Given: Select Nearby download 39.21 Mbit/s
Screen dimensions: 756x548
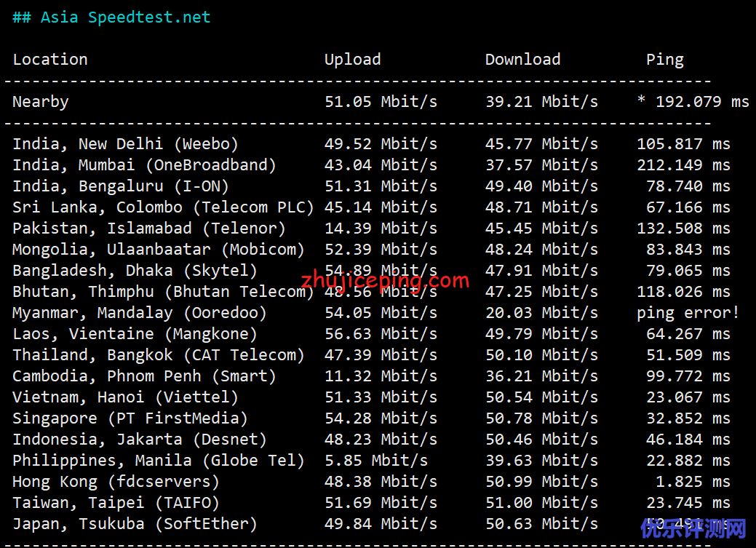Looking at the screenshot, I should pyautogui.click(x=541, y=102).
